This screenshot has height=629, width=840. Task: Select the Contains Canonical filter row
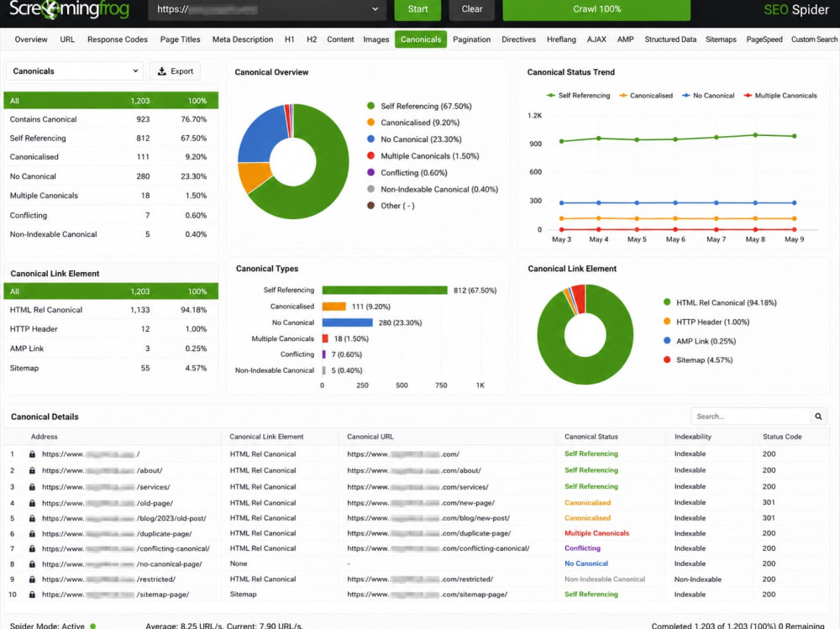coord(111,119)
